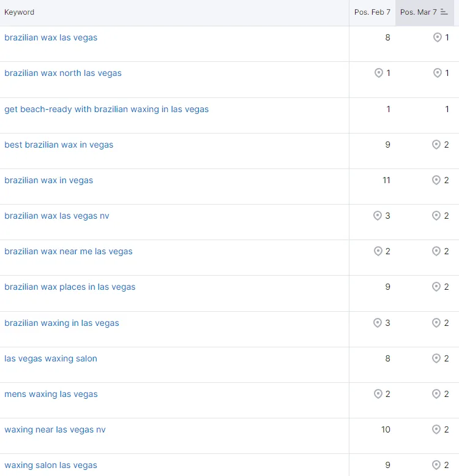Click Mar 7 location pin for brazilian waxing in las vegas
459x476 pixels.
[436, 323]
